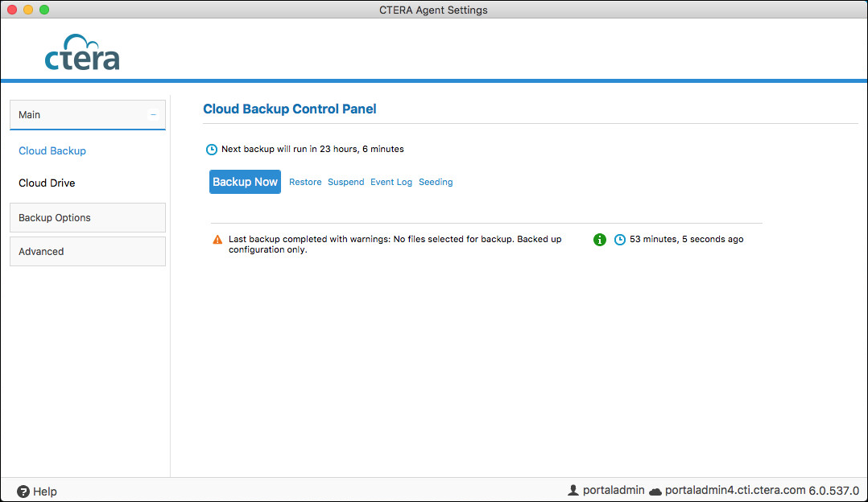
Task: Click the portaladmin username in status bar
Action: coord(614,491)
